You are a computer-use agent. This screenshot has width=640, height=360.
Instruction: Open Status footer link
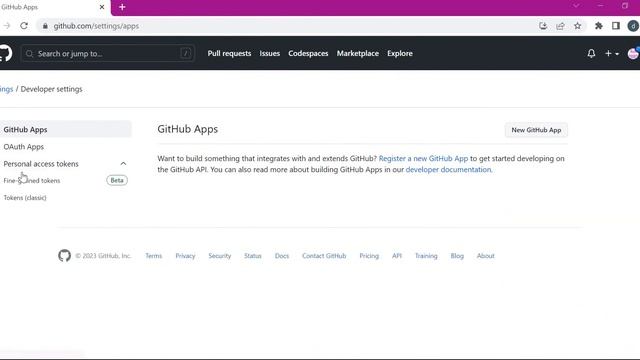pos(253,256)
